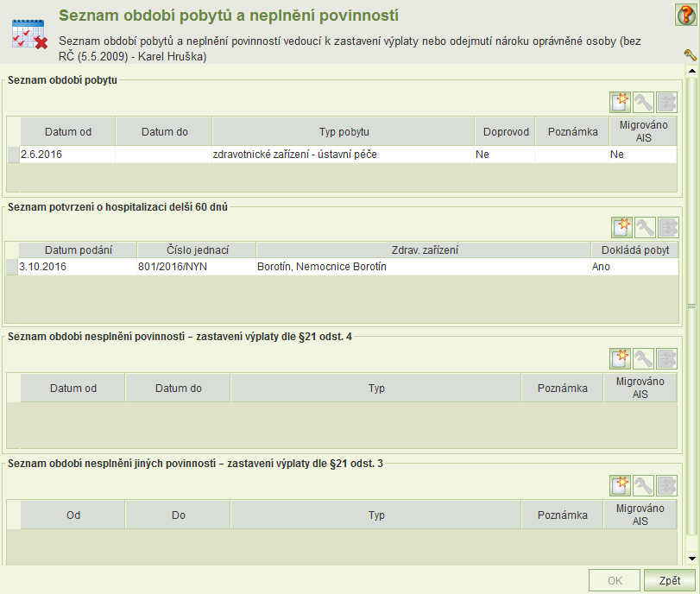The image size is (700, 594).
Task: Delete selected record in Seznam období pobytu
Action: [x=667, y=102]
